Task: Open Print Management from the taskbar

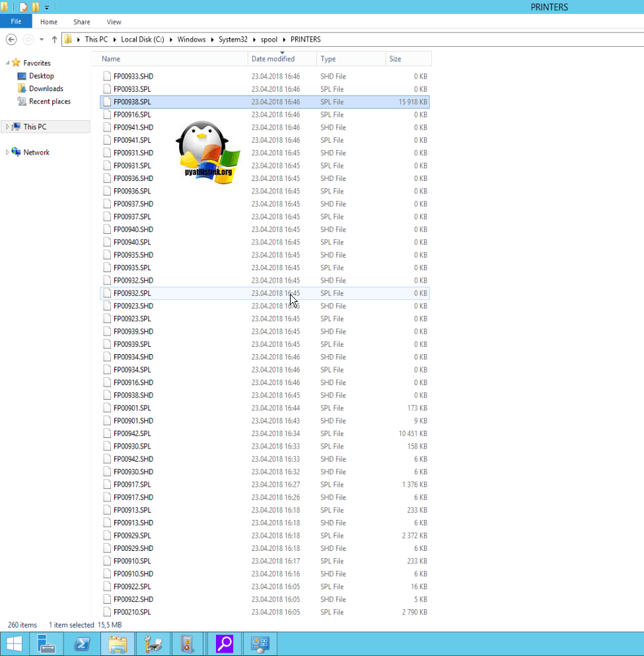Action: coord(153,643)
